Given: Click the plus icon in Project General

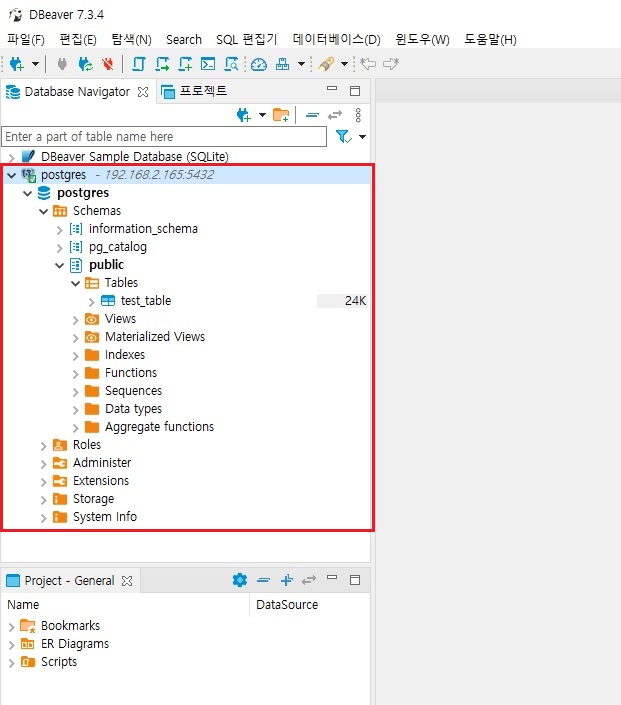Looking at the screenshot, I should coord(286,580).
